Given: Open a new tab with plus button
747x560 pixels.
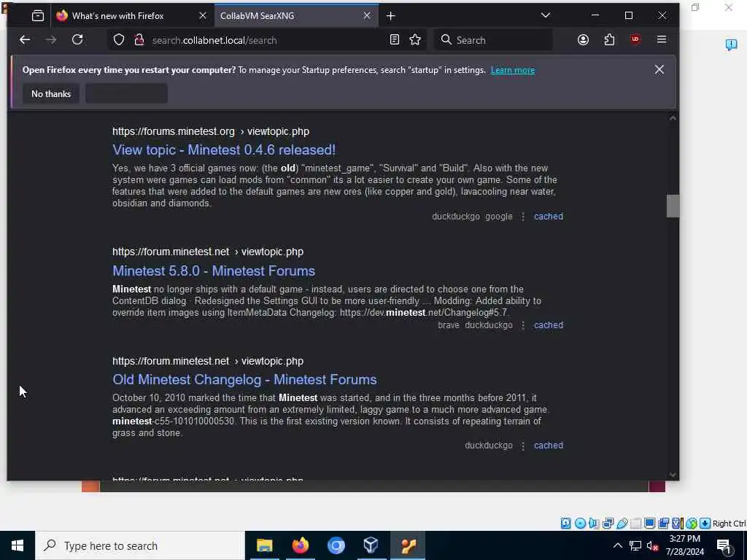Looking at the screenshot, I should coord(391,16).
